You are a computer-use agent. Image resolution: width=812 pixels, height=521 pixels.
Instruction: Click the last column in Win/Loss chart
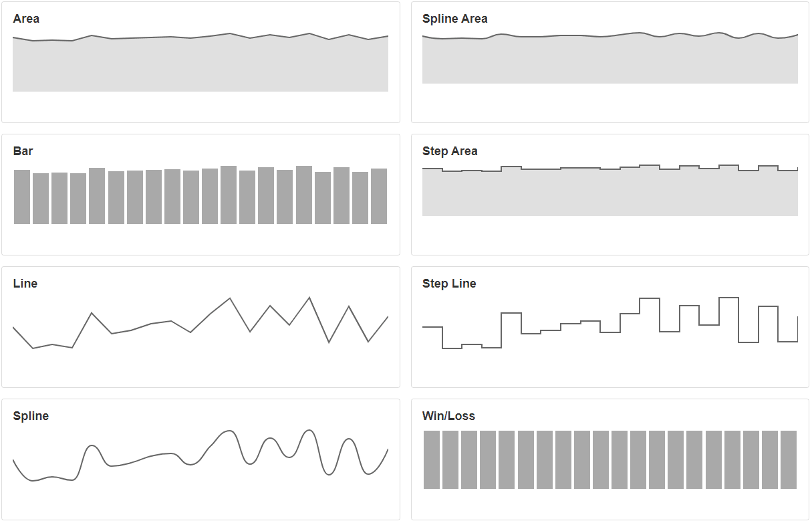[x=789, y=459]
